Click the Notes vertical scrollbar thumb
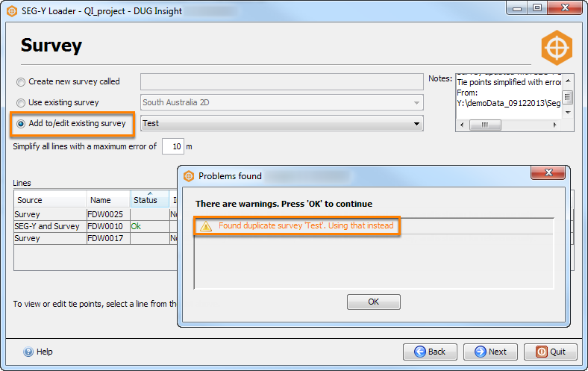588x371 pixels. pos(568,97)
